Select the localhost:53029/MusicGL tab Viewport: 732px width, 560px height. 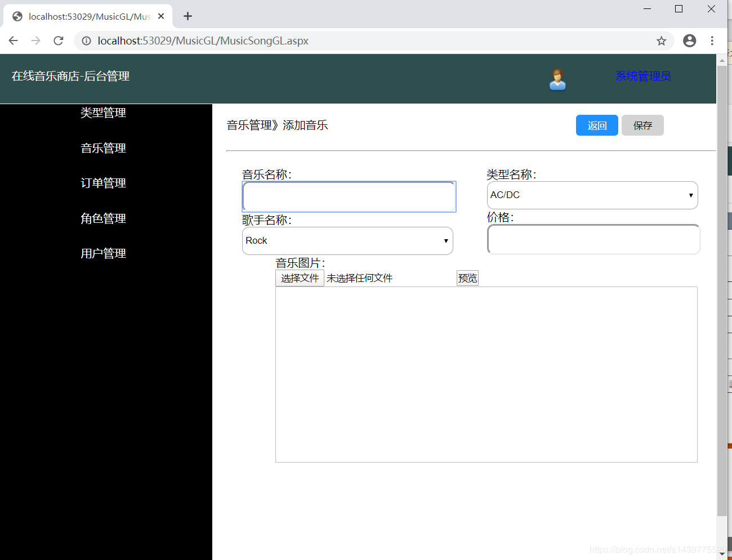(x=88, y=16)
